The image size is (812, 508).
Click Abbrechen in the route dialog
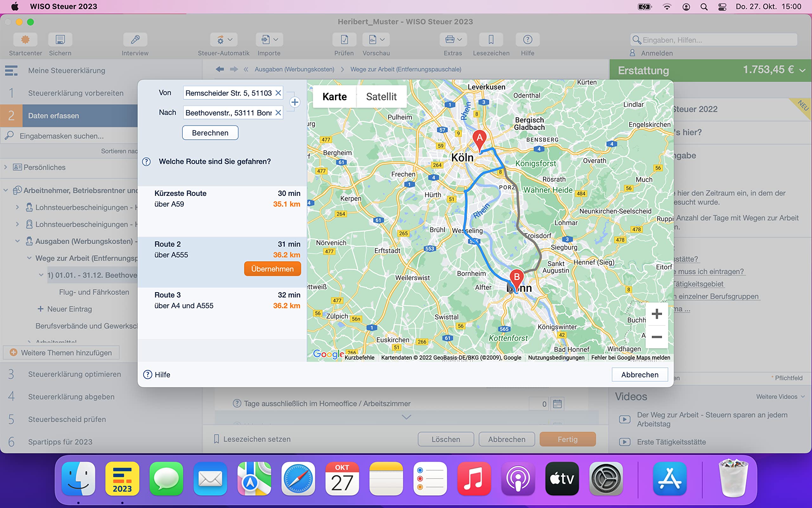[x=639, y=375]
